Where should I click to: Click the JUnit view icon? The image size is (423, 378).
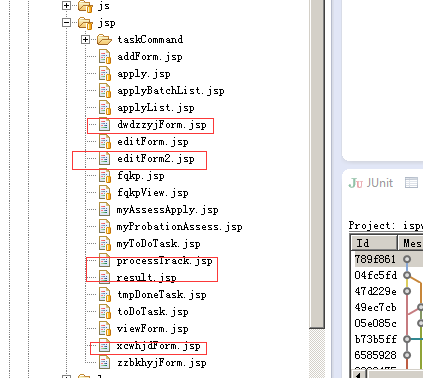coord(356,183)
